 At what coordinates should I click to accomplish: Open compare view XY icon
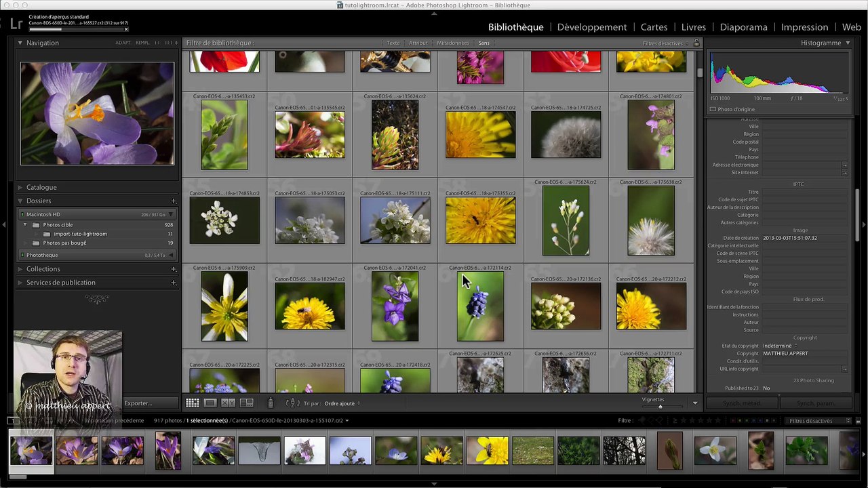[x=229, y=403]
